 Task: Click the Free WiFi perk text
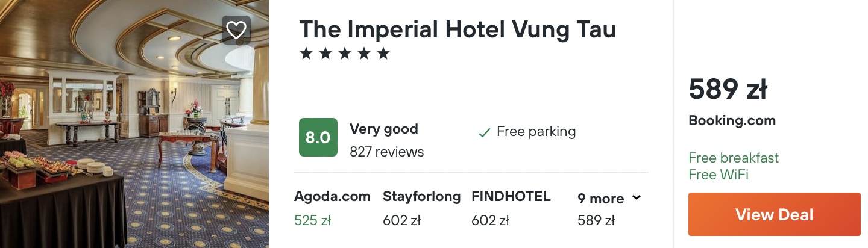[x=718, y=175]
